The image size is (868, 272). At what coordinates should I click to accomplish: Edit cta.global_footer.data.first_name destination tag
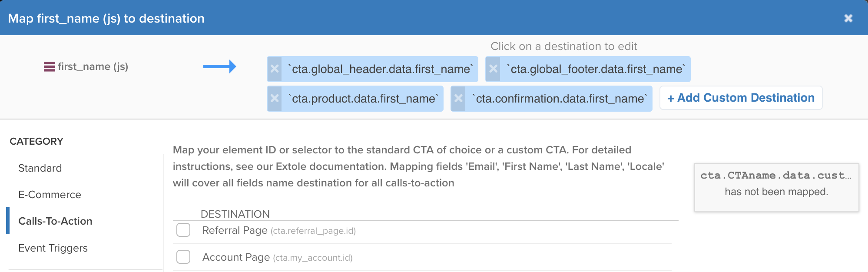[x=596, y=69]
